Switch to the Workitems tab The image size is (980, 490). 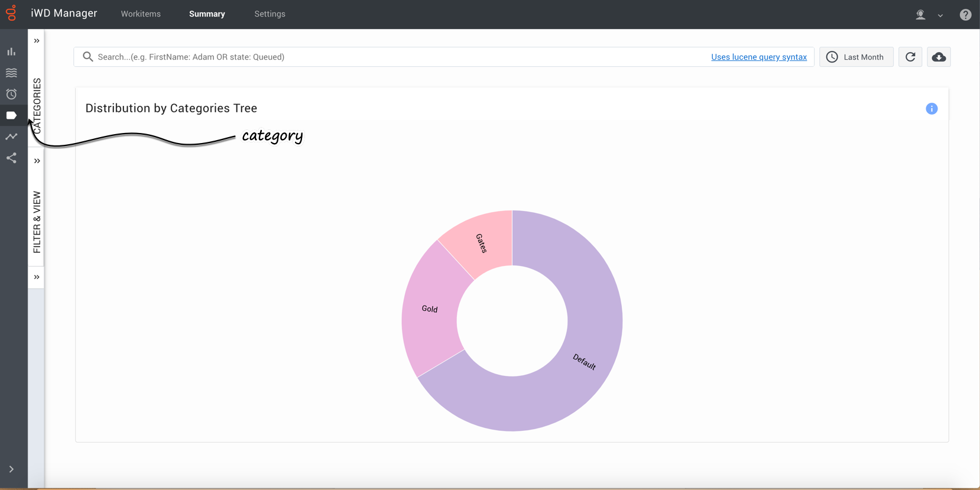pyautogui.click(x=141, y=14)
